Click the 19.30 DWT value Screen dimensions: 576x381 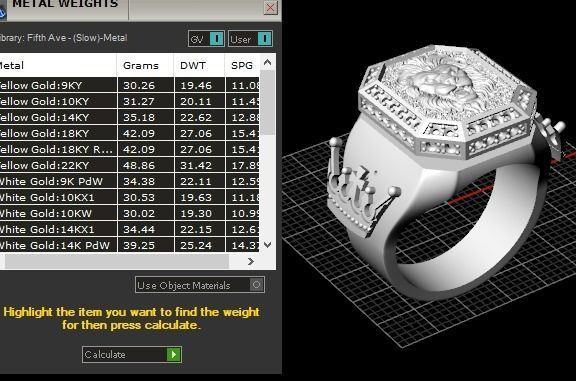coord(196,213)
